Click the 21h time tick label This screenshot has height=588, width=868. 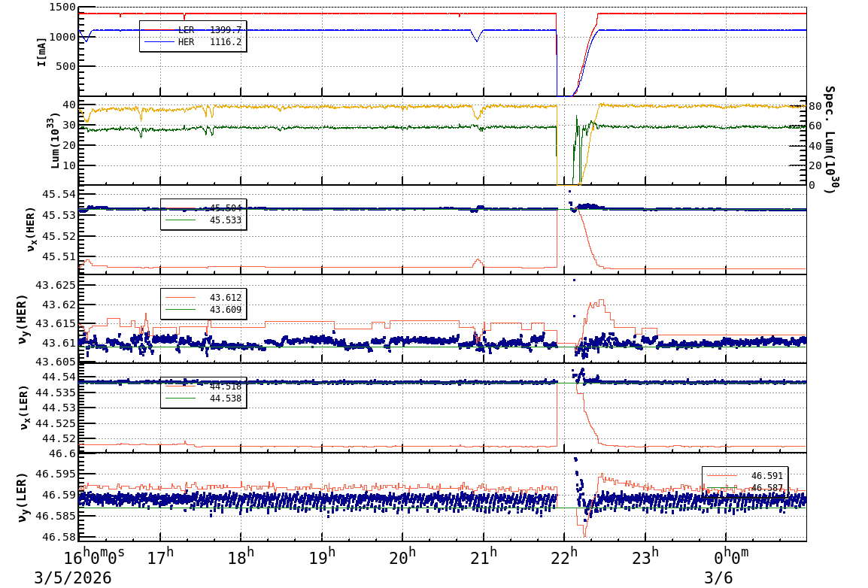(484, 557)
